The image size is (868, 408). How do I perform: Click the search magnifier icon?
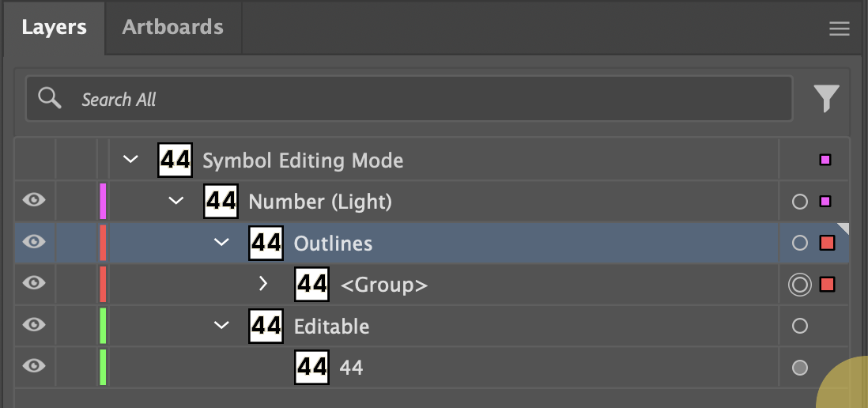coord(50,98)
